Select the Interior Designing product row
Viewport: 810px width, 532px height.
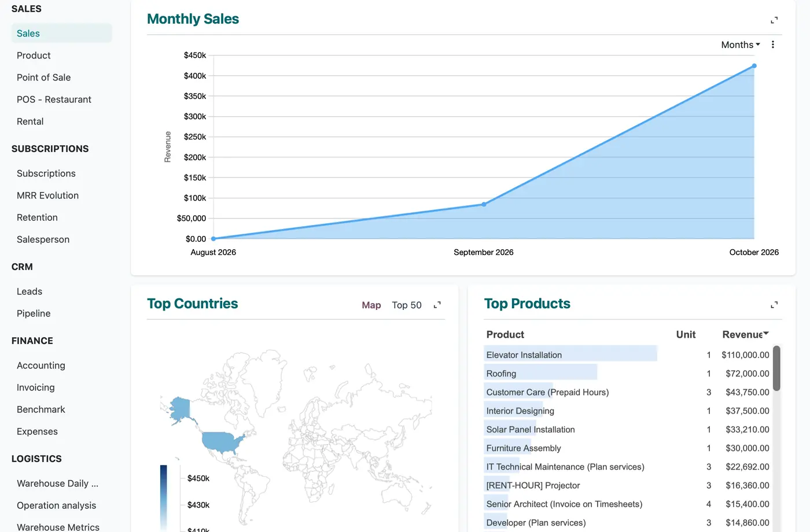tap(628, 411)
